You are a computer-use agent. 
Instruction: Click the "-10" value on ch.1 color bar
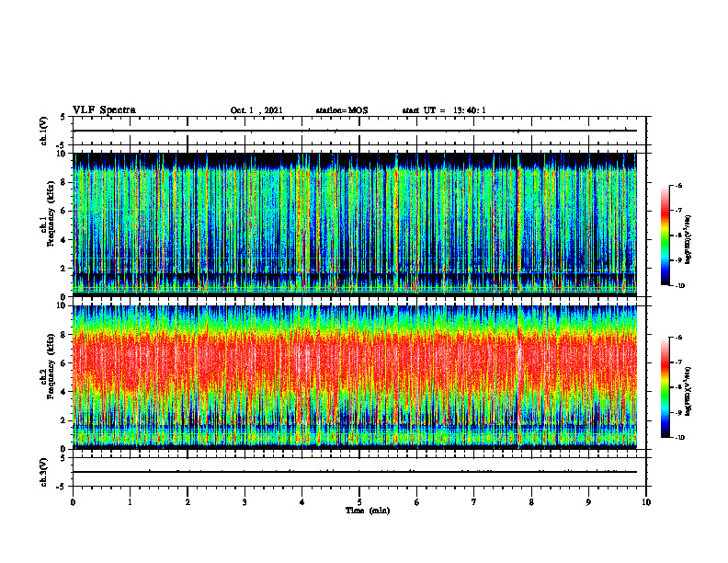(680, 286)
